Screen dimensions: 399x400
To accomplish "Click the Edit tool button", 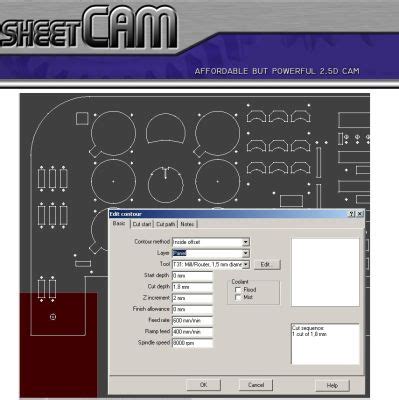I will click(267, 265).
